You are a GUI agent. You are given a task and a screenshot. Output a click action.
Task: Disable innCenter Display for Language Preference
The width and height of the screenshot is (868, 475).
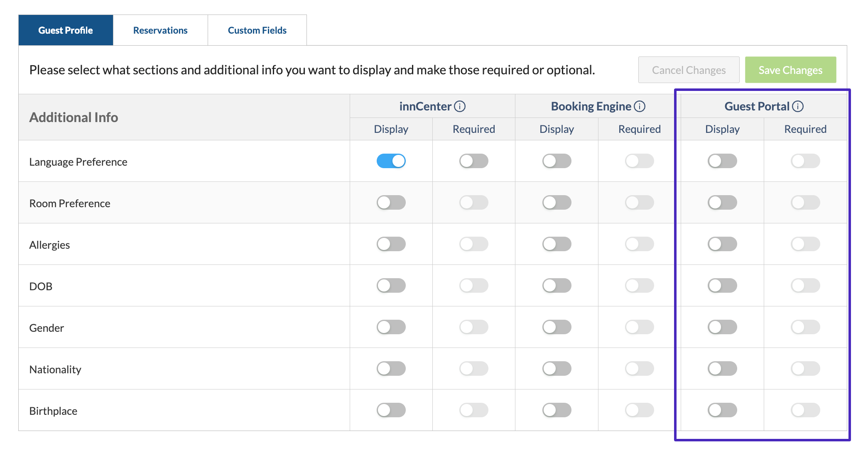(391, 161)
